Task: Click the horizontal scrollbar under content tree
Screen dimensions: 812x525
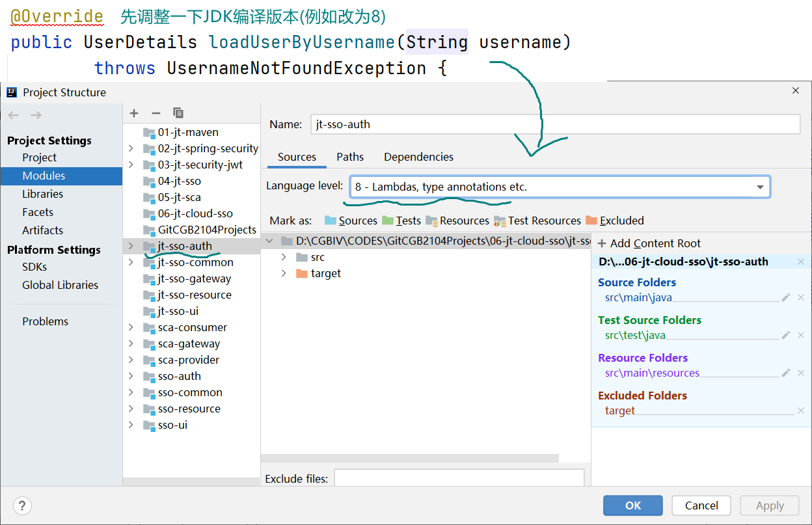Action: (x=410, y=458)
